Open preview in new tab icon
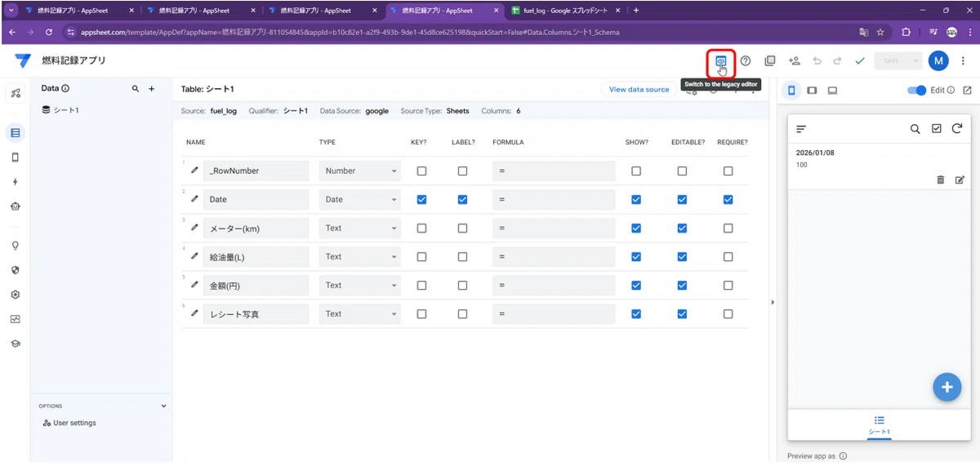Image resolution: width=980 pixels, height=466 pixels. 968,91
